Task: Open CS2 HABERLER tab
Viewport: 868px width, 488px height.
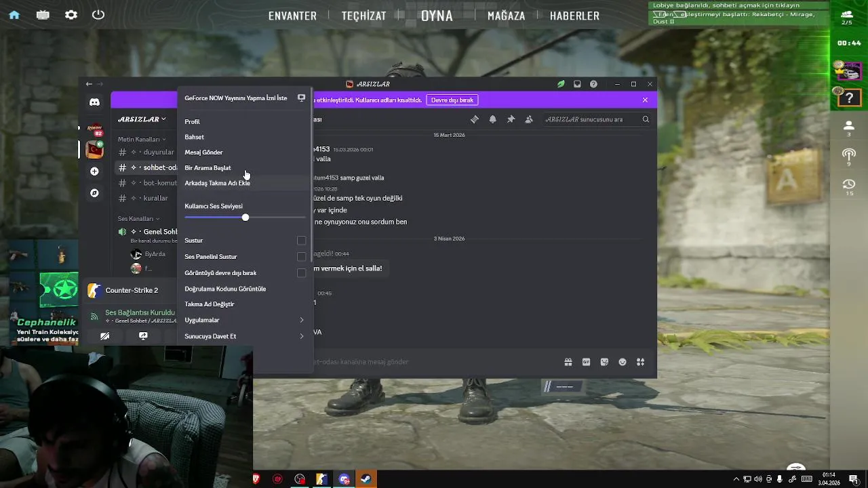Action: (x=574, y=16)
